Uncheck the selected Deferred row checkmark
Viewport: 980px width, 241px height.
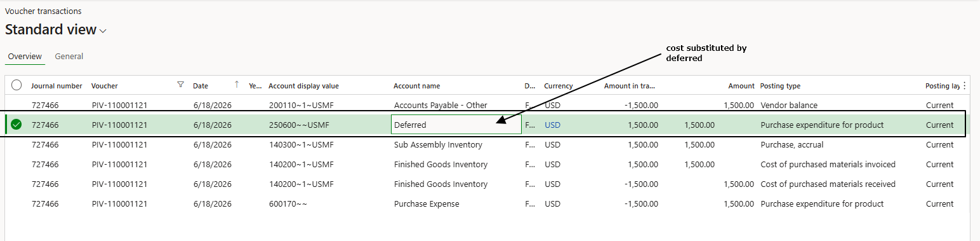click(17, 125)
